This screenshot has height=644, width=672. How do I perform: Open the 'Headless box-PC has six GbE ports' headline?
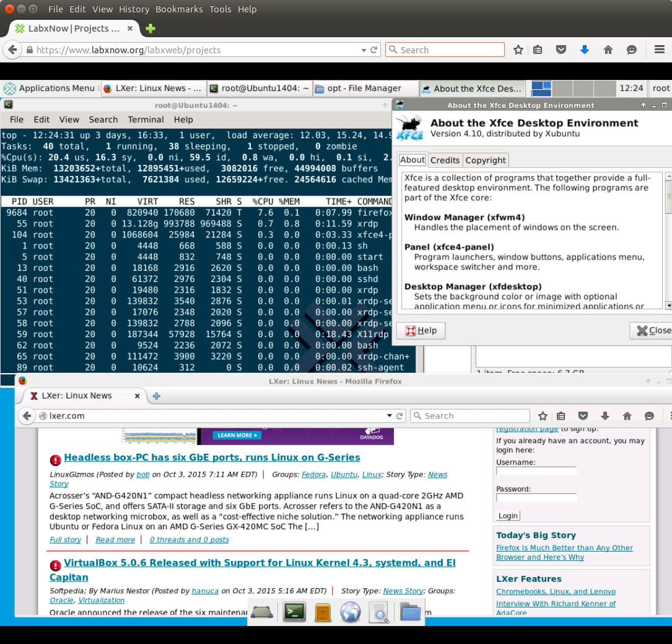pyautogui.click(x=212, y=457)
